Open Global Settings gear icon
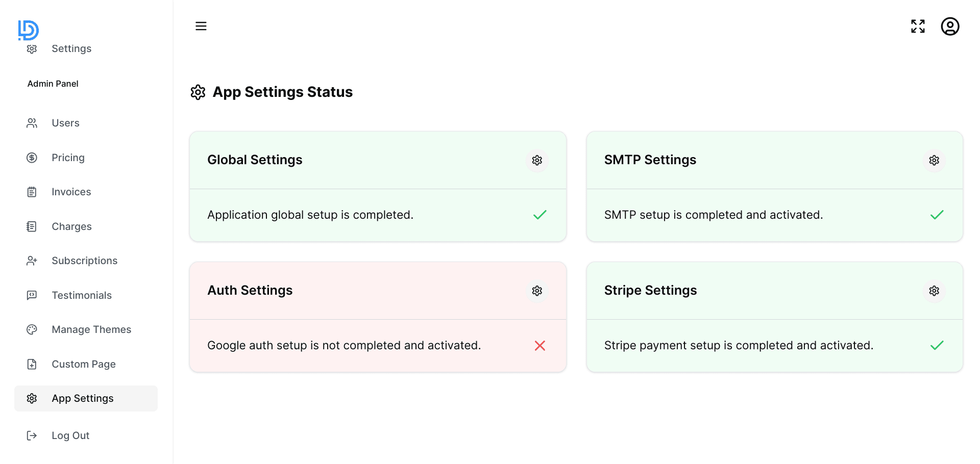This screenshot has width=980, height=464. pos(537,160)
